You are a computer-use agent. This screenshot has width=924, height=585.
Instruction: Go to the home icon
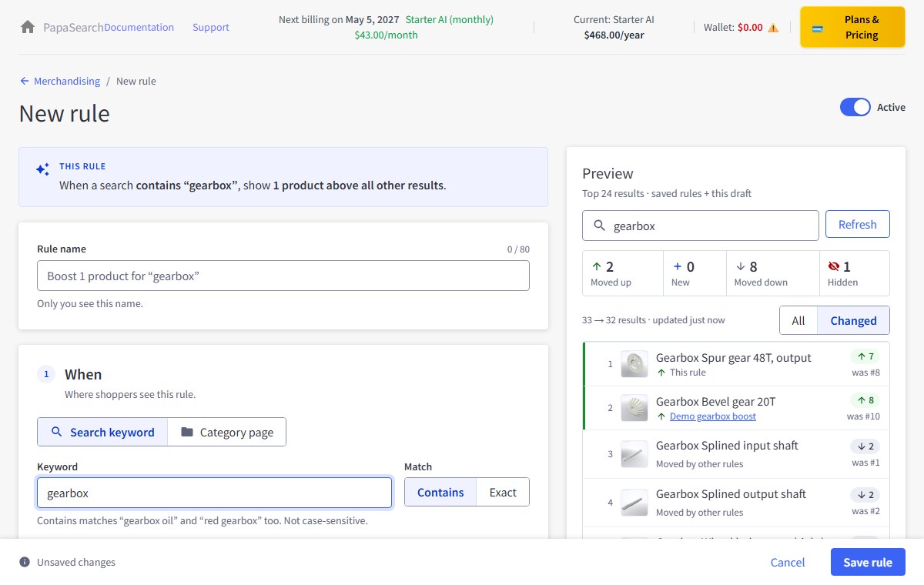[x=28, y=27]
